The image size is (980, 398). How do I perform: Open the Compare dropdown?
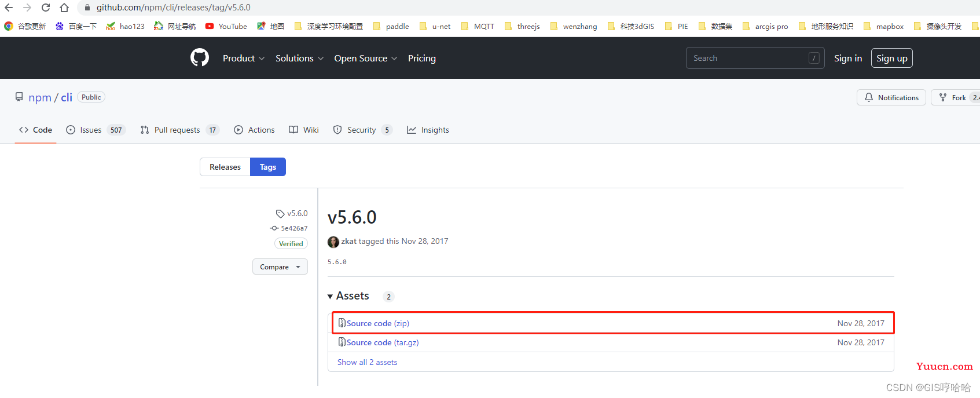pyautogui.click(x=280, y=266)
